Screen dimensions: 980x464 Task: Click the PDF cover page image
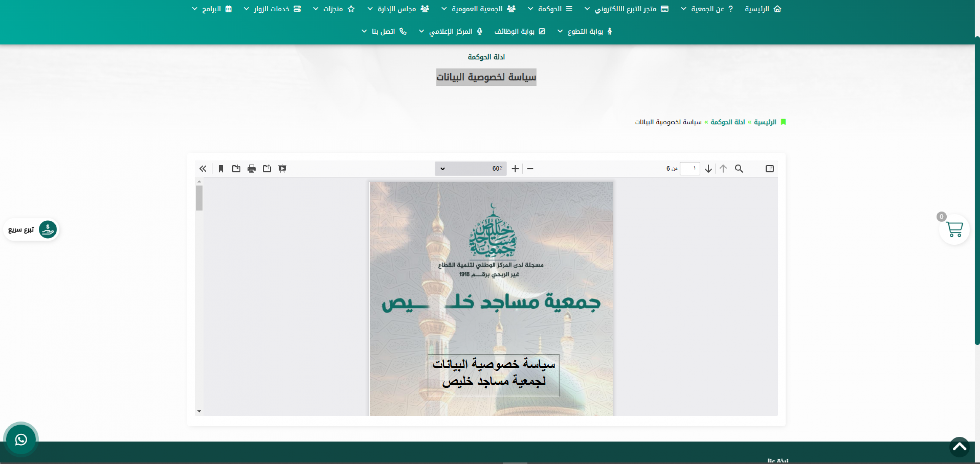tap(491, 299)
